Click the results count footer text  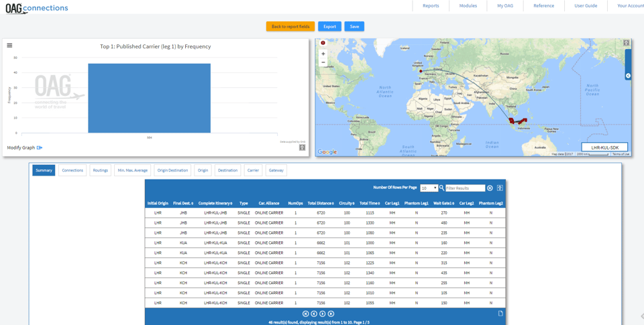pos(319,322)
